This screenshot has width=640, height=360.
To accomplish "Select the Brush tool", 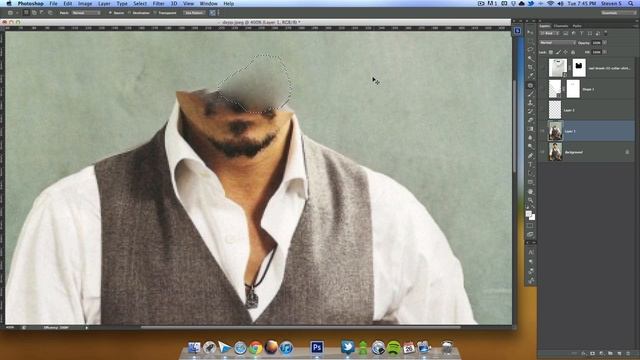I will coord(530,94).
